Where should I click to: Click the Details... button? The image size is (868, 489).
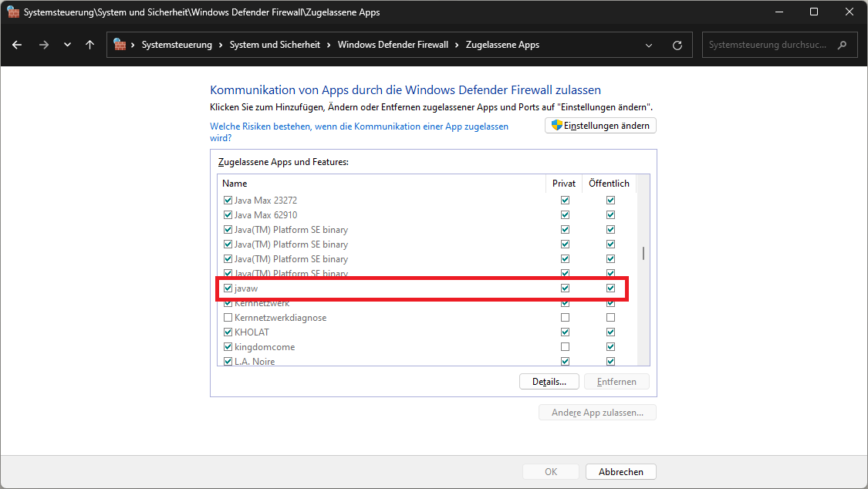click(x=549, y=382)
